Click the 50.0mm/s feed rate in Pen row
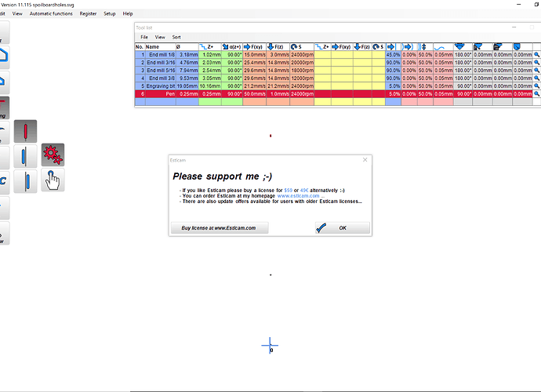Screen dimensions: 541x392 (254, 93)
